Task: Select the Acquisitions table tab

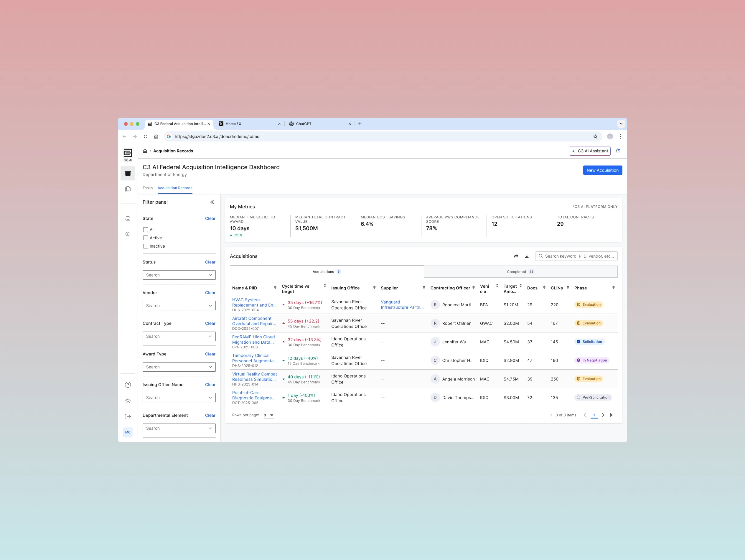Action: (x=327, y=271)
